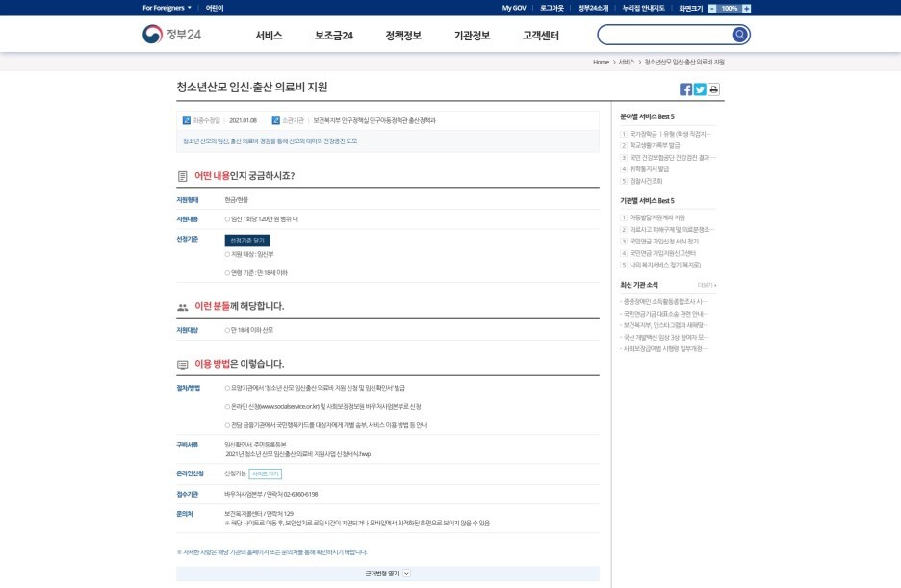The image size is (901, 588).
Task: Click the search magnifier icon
Action: pyautogui.click(x=739, y=35)
